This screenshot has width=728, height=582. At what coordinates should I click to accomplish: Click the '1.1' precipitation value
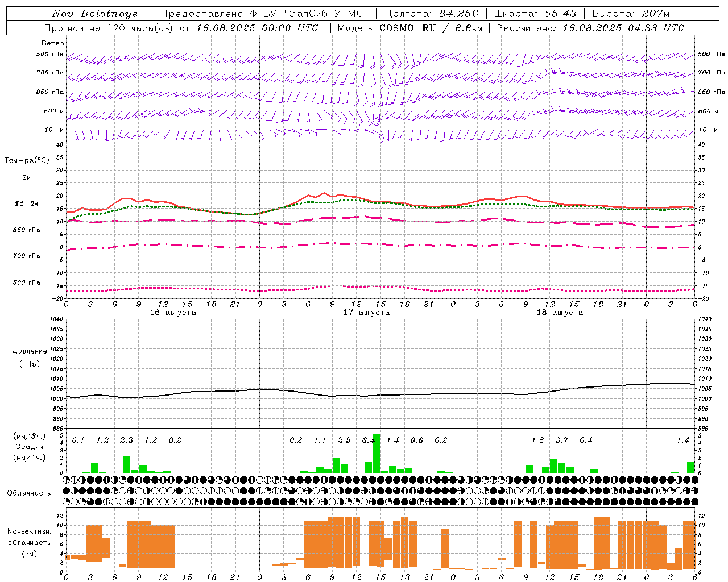(320, 440)
